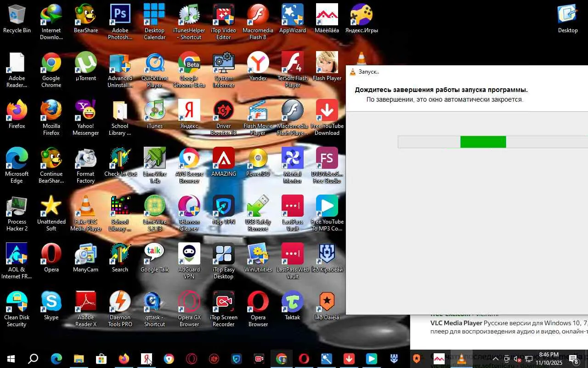Screen dimensions: 588x368
Task: Select Google Talk desktop icon
Action: coord(155,259)
